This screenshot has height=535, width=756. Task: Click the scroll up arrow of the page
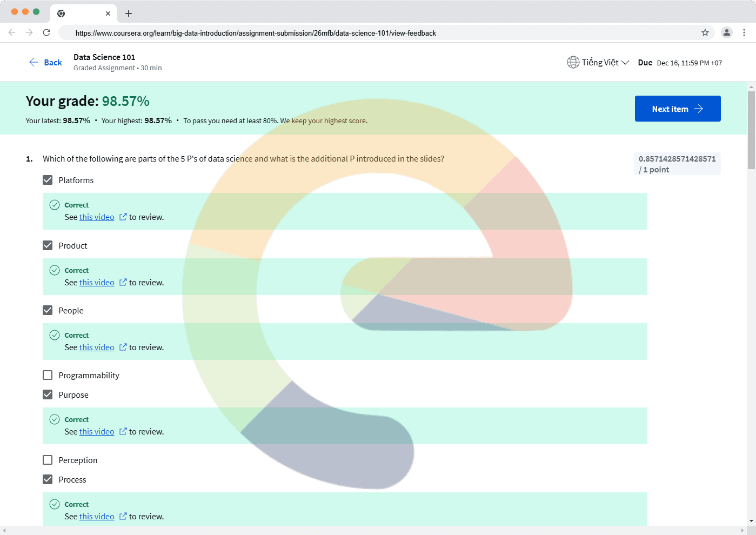point(751,86)
